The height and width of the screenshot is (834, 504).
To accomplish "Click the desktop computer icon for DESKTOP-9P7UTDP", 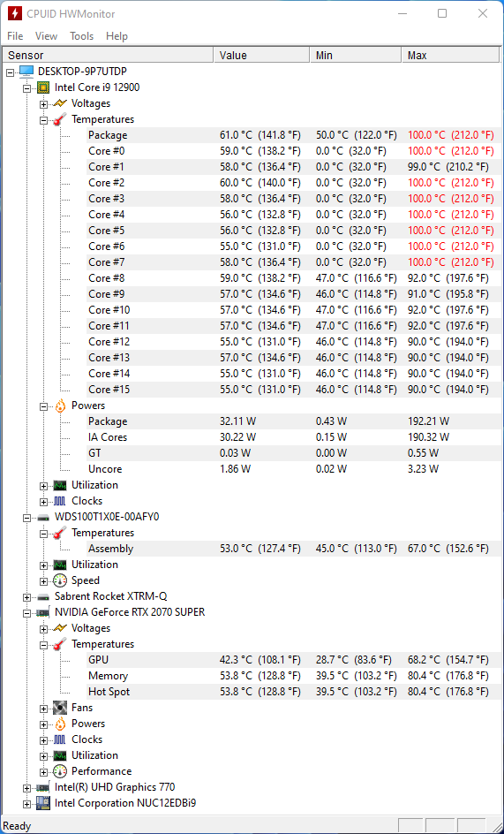I will click(x=26, y=72).
